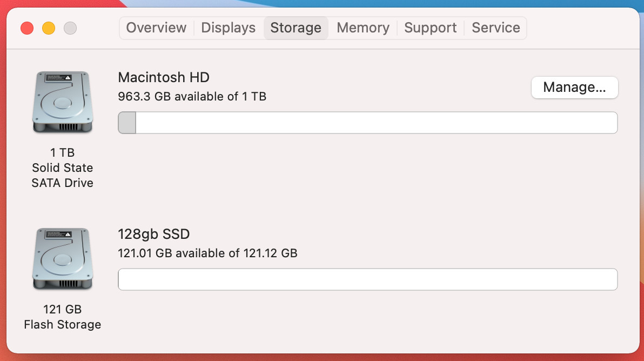The width and height of the screenshot is (644, 361).
Task: Go to the Memory tab
Action: pyautogui.click(x=363, y=28)
